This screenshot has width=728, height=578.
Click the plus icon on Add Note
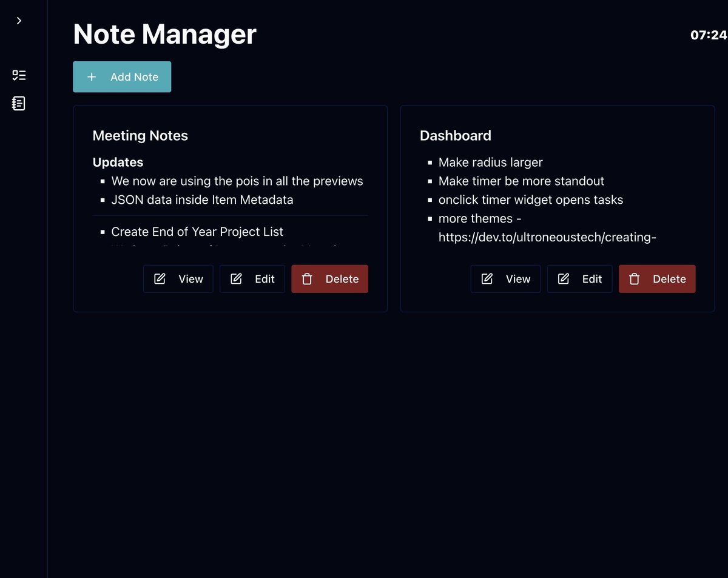click(x=92, y=77)
